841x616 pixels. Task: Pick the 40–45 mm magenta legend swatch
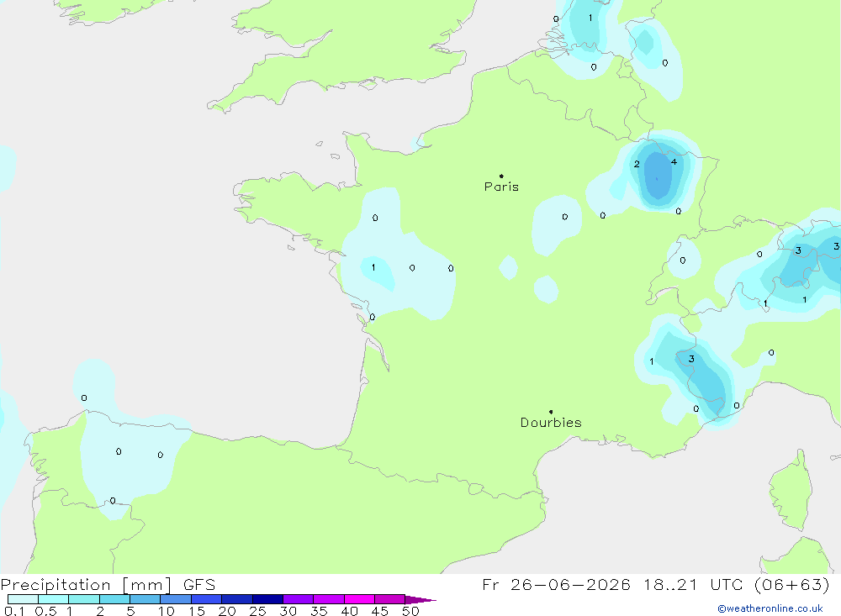[359, 599]
